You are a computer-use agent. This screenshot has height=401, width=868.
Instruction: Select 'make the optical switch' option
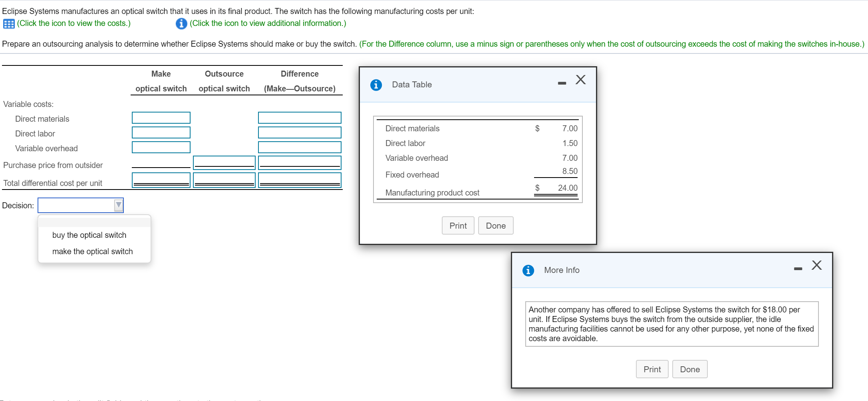[x=93, y=251]
